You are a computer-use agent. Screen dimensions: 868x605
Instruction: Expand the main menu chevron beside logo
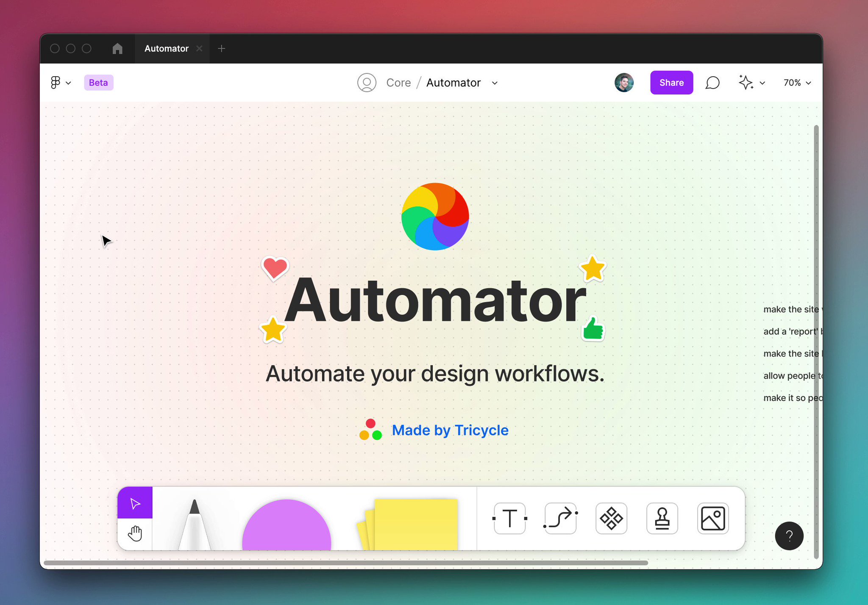click(x=68, y=83)
